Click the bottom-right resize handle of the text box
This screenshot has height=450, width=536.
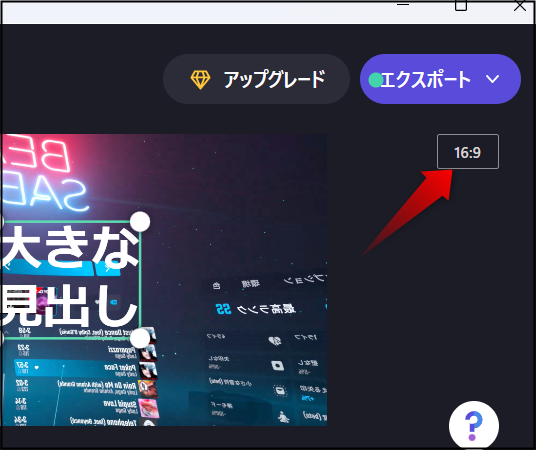click(x=140, y=338)
